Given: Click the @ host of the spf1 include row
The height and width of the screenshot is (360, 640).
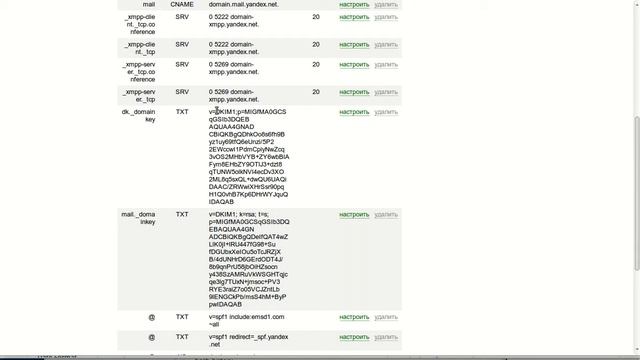Looking at the screenshot, I should click(x=151, y=317).
